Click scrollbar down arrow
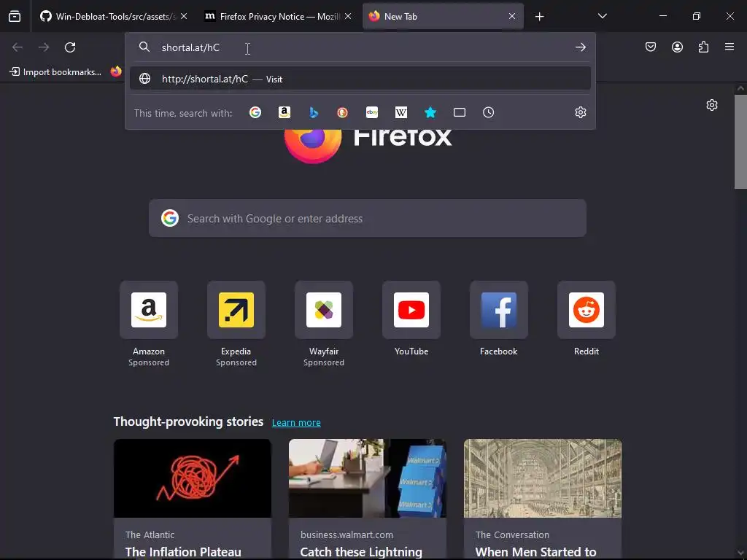The image size is (747, 560). click(740, 553)
